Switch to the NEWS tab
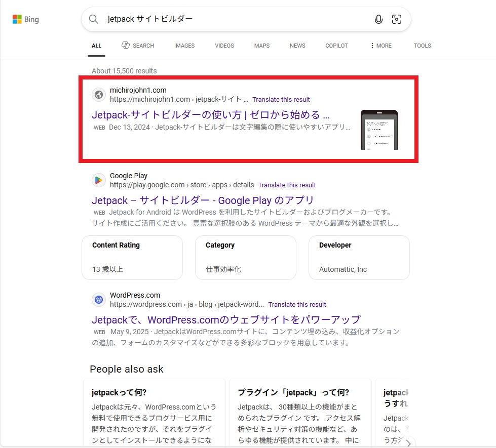Screen dimensions: 496x448 coord(298,46)
